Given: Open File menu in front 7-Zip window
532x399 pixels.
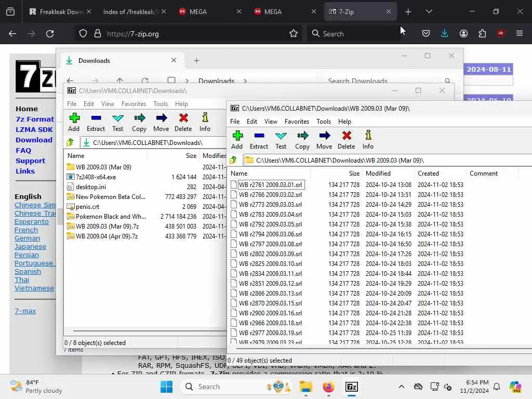Looking at the screenshot, I should coord(235,122).
